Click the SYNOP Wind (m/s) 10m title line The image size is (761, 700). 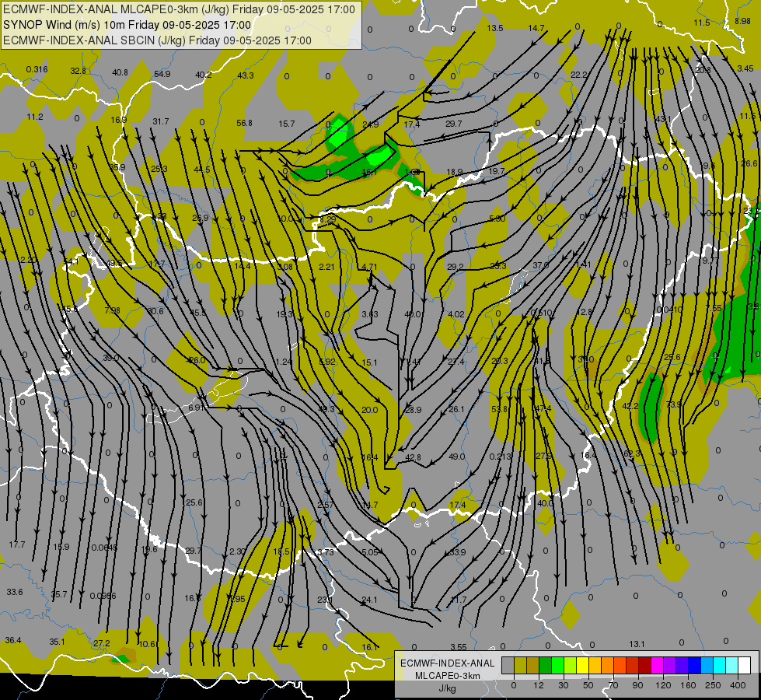(x=127, y=25)
